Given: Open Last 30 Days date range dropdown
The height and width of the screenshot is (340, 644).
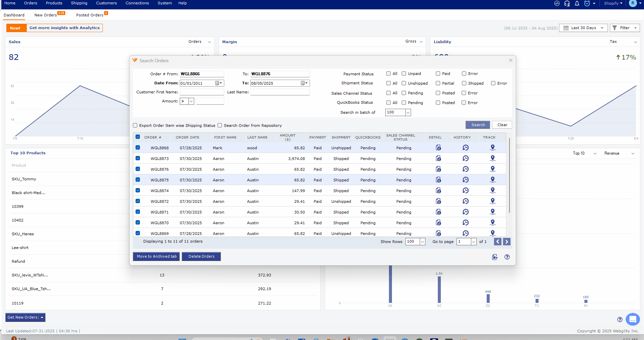Looking at the screenshot, I should [x=583, y=28].
